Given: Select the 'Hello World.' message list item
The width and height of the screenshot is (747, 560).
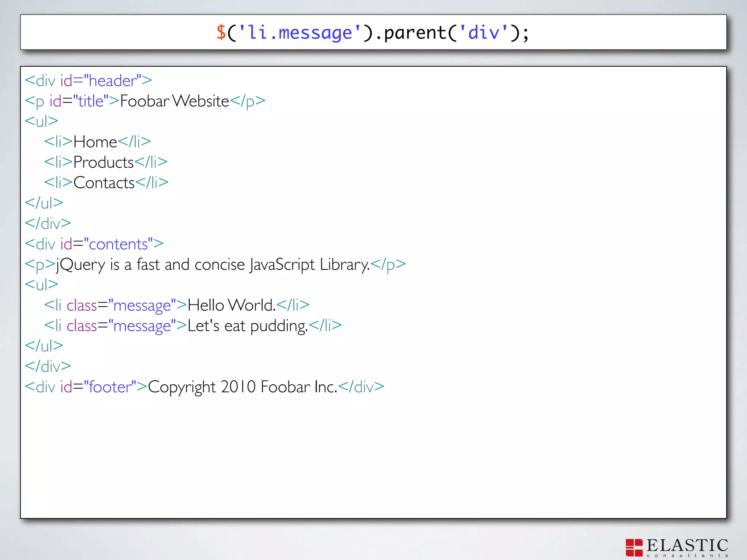Looking at the screenshot, I should 177,305.
